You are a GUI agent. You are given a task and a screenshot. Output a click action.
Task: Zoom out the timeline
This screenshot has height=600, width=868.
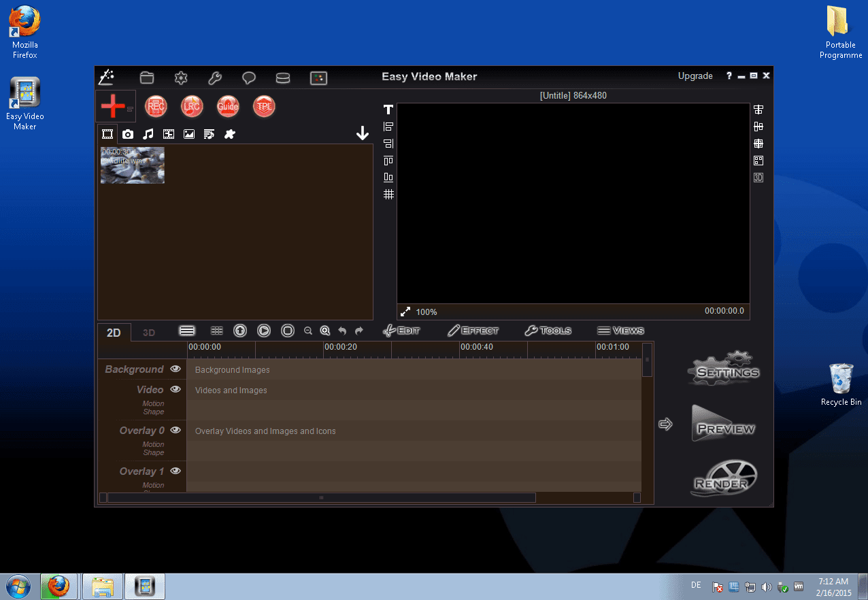tap(308, 331)
